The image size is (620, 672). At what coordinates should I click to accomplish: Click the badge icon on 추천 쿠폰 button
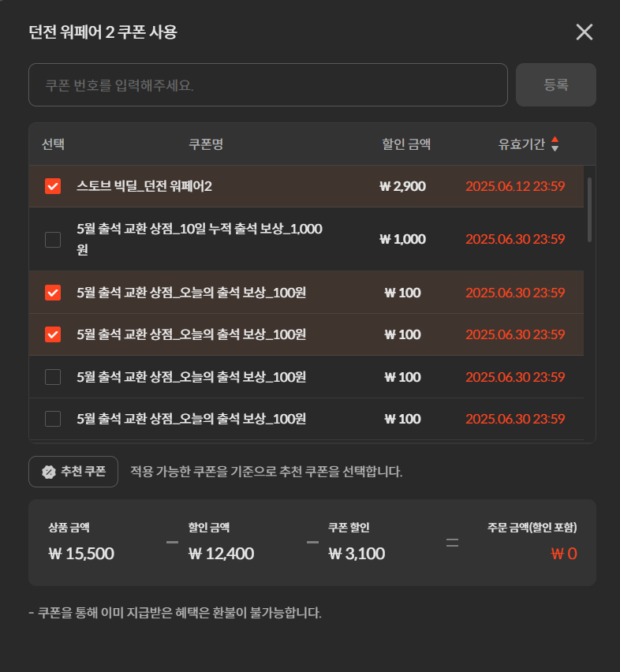pyautogui.click(x=48, y=472)
